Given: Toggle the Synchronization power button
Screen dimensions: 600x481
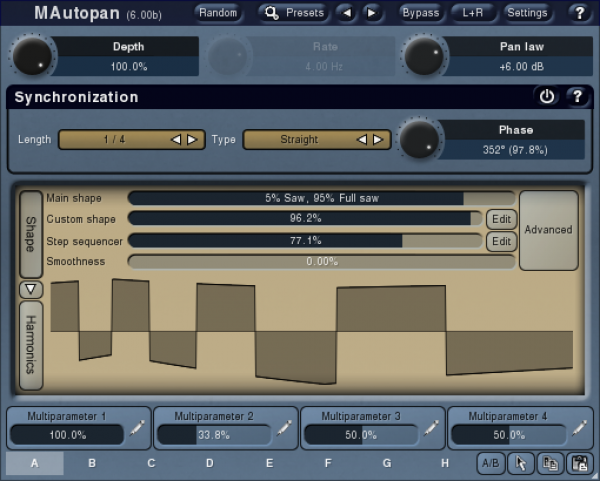Looking at the screenshot, I should [x=546, y=96].
